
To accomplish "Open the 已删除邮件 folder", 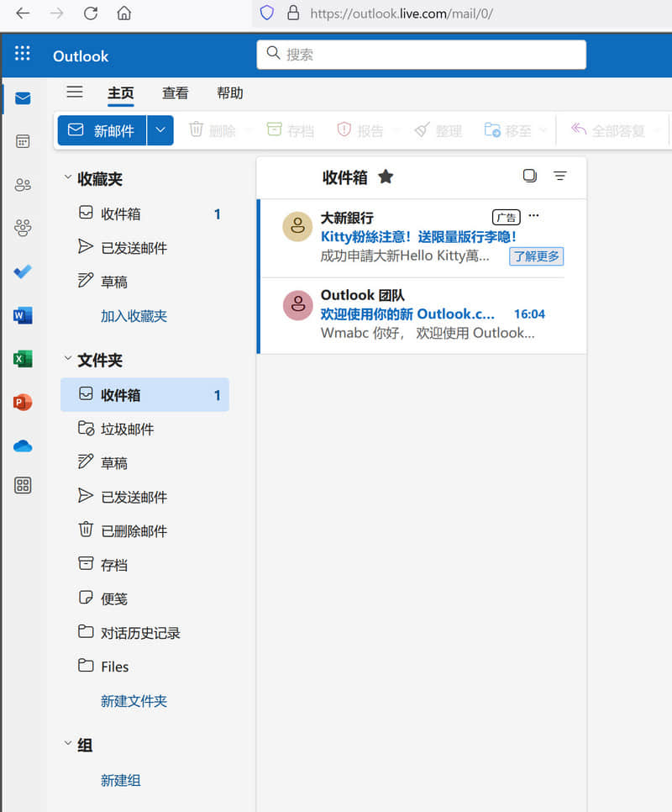I will (144, 530).
